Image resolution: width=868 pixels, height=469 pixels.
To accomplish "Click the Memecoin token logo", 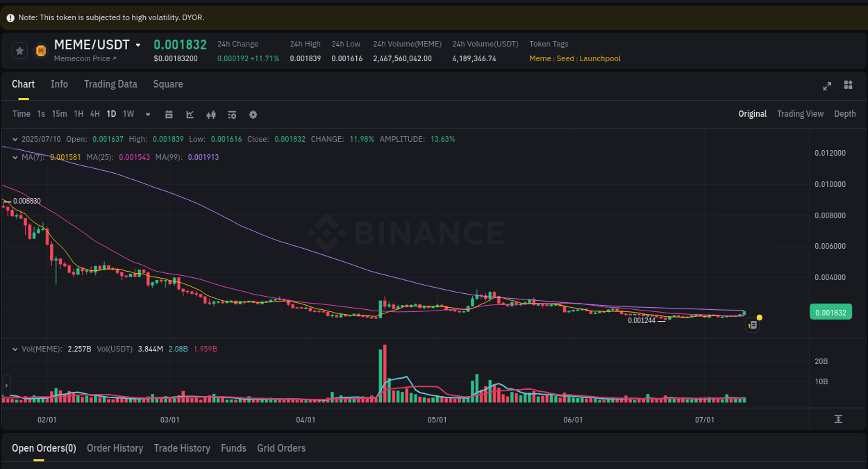I will pos(40,50).
